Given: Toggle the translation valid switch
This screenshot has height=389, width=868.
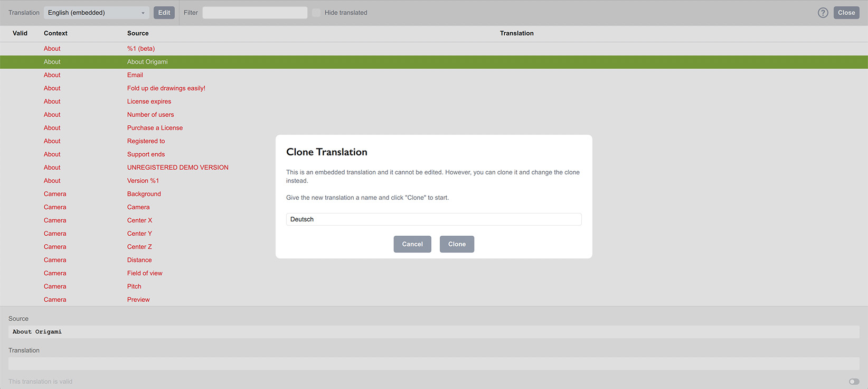Looking at the screenshot, I should pos(854,382).
